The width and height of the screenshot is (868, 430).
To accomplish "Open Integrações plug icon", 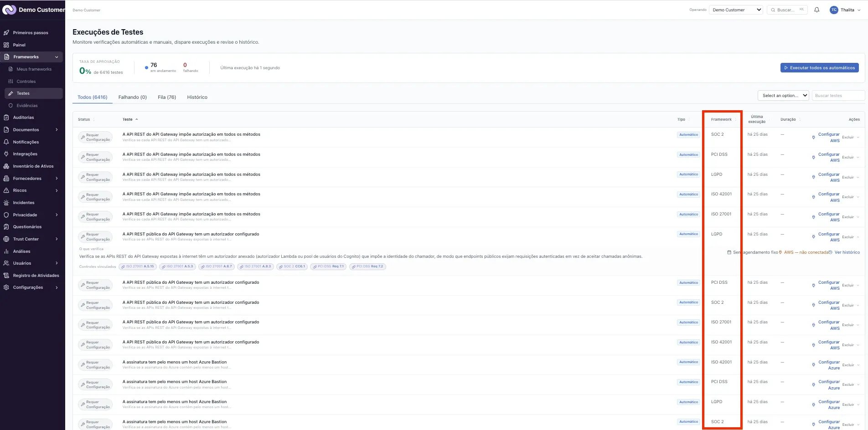I will (6, 154).
